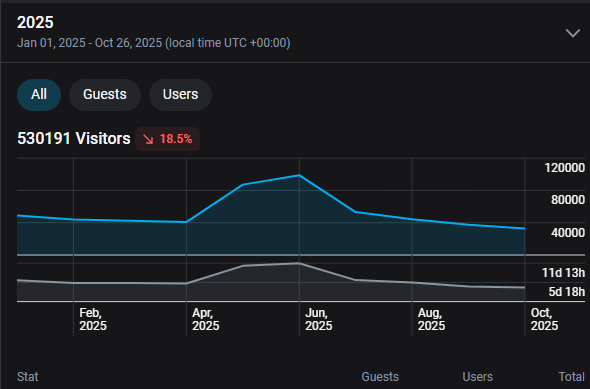
Task: Click the Stat column header
Action: pos(27,377)
